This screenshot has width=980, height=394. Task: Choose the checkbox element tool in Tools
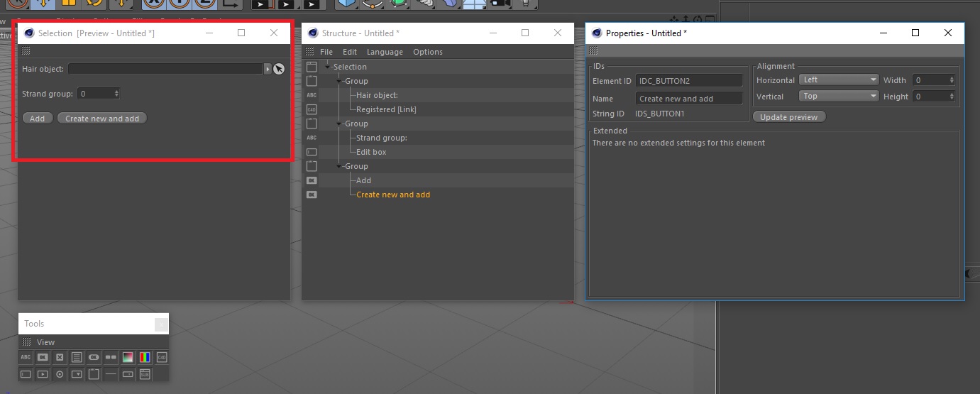60,357
